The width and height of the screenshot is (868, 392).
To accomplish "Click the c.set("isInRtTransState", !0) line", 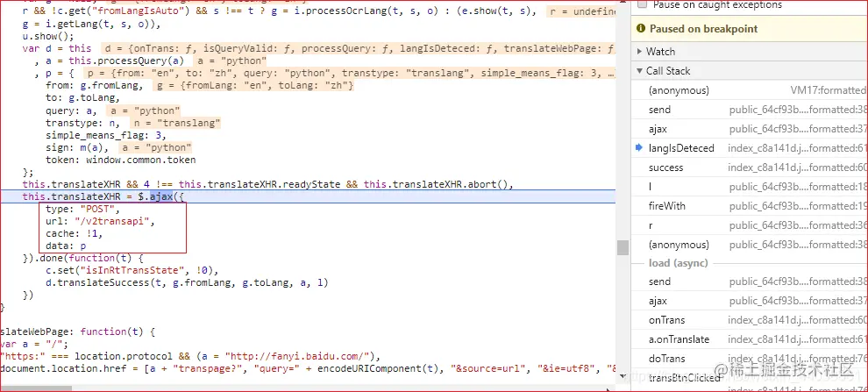I will (133, 270).
